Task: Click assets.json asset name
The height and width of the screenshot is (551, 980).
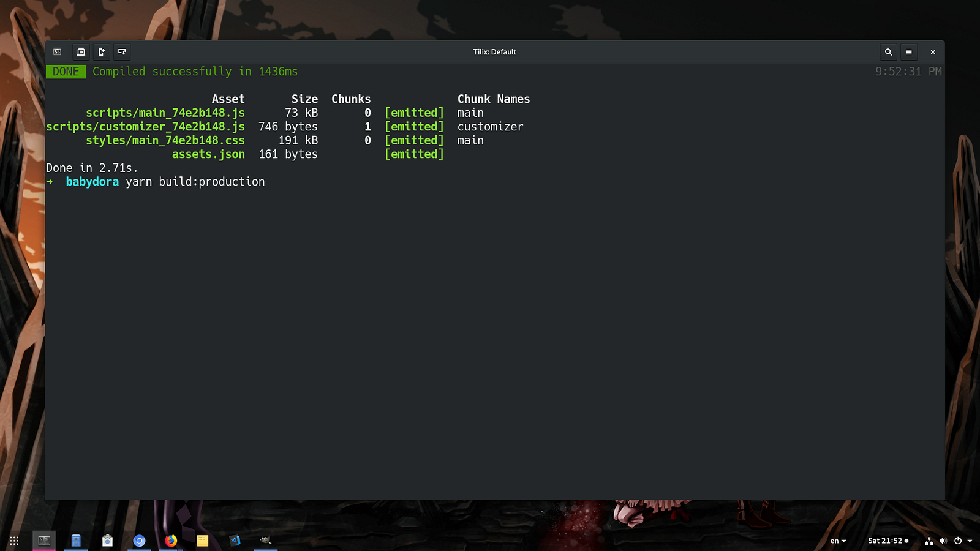Action: tap(208, 154)
